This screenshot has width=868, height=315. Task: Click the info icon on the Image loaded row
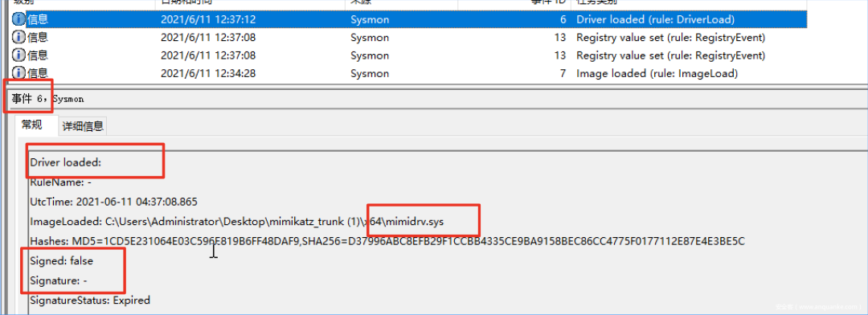tap(18, 73)
